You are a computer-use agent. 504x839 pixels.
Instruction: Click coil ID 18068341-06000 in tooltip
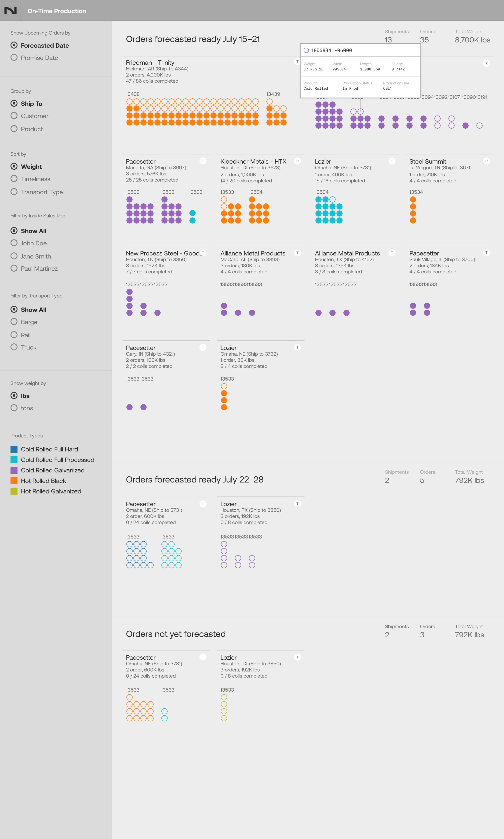pyautogui.click(x=331, y=50)
